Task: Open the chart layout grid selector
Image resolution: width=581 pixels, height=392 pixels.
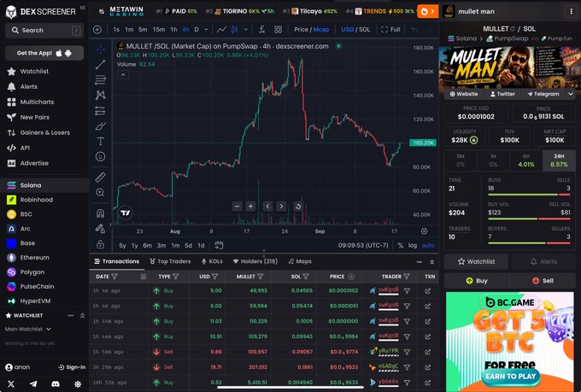Action: (x=279, y=30)
